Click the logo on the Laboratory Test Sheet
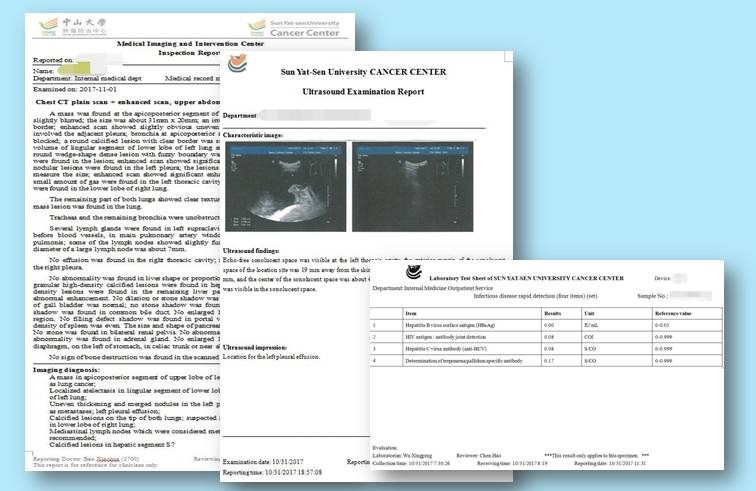756x491 pixels. pyautogui.click(x=414, y=273)
